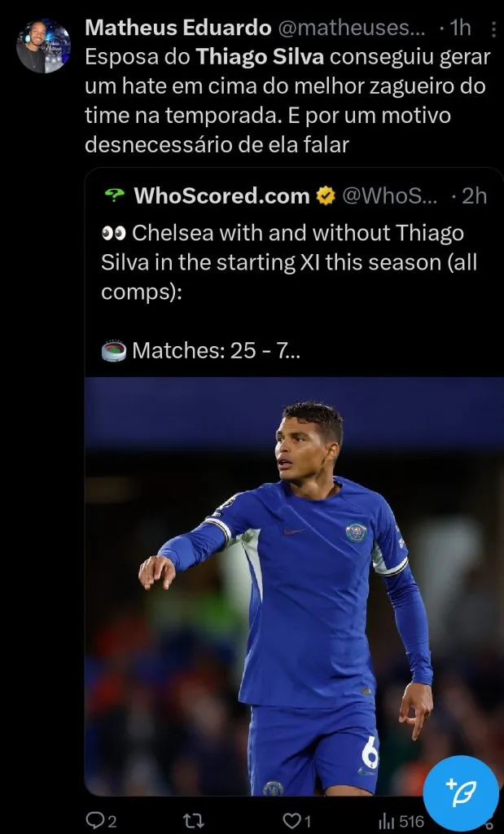
Task: Click the 2h timestamp of quoted tweet
Action: click(473, 196)
